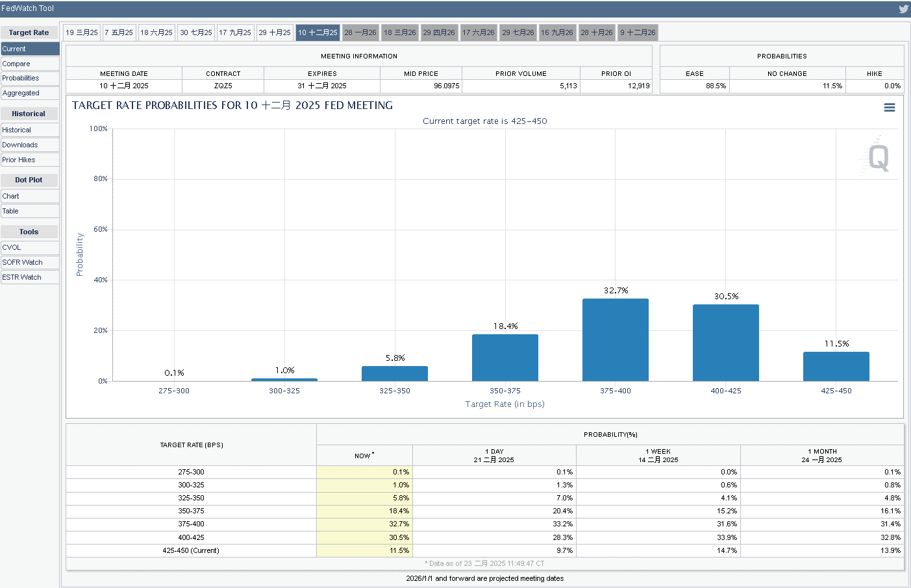Image resolution: width=911 pixels, height=588 pixels.
Task: Open Probabilities in the sidebar
Action: tap(30, 78)
